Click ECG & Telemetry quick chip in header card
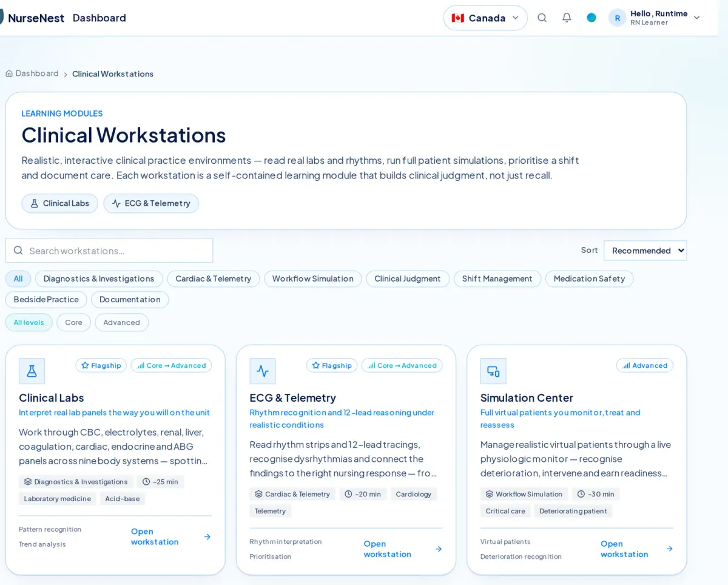728x585 pixels. pyautogui.click(x=151, y=203)
